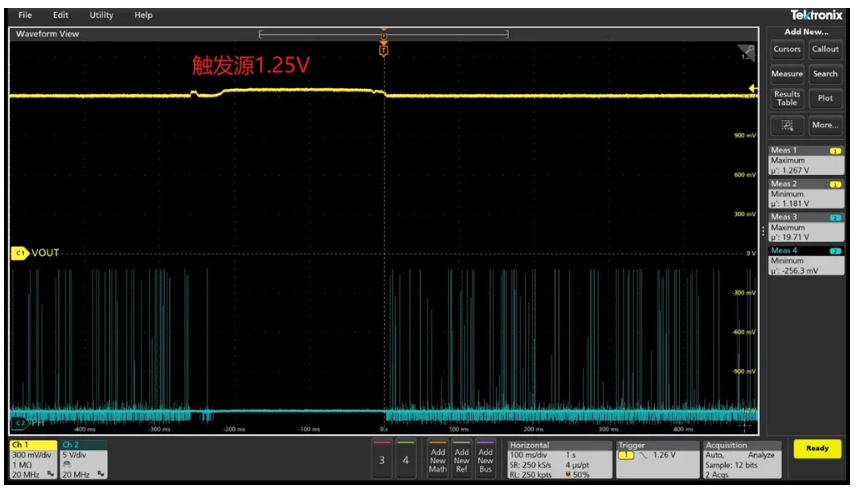Viewport: 856px width, 488px height.
Task: Add channel 4 to the display
Action: (405, 459)
